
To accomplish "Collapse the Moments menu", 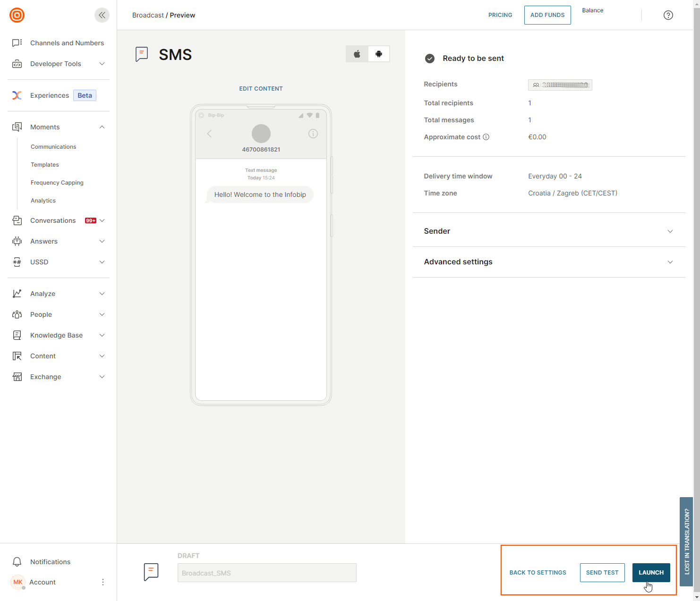I will (102, 127).
